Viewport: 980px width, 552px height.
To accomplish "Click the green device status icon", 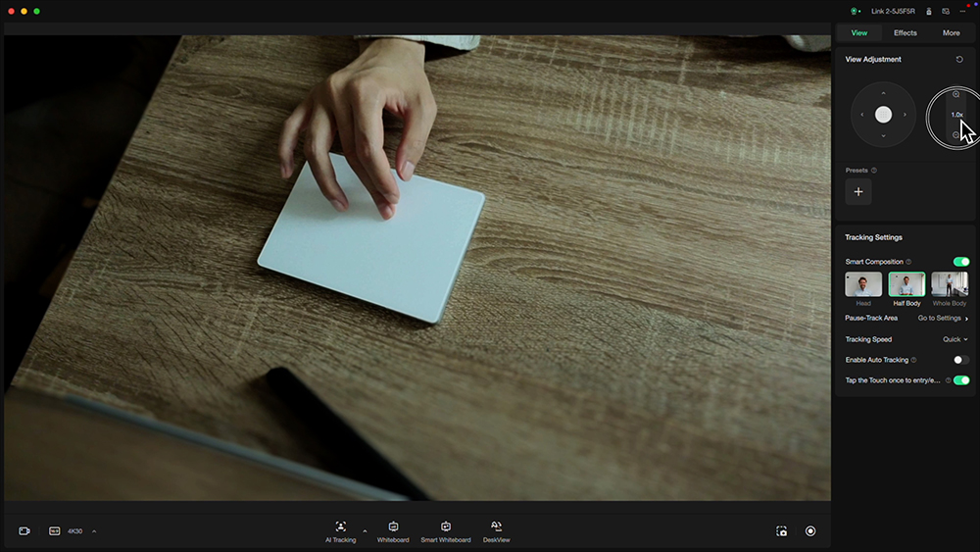I will [x=855, y=11].
